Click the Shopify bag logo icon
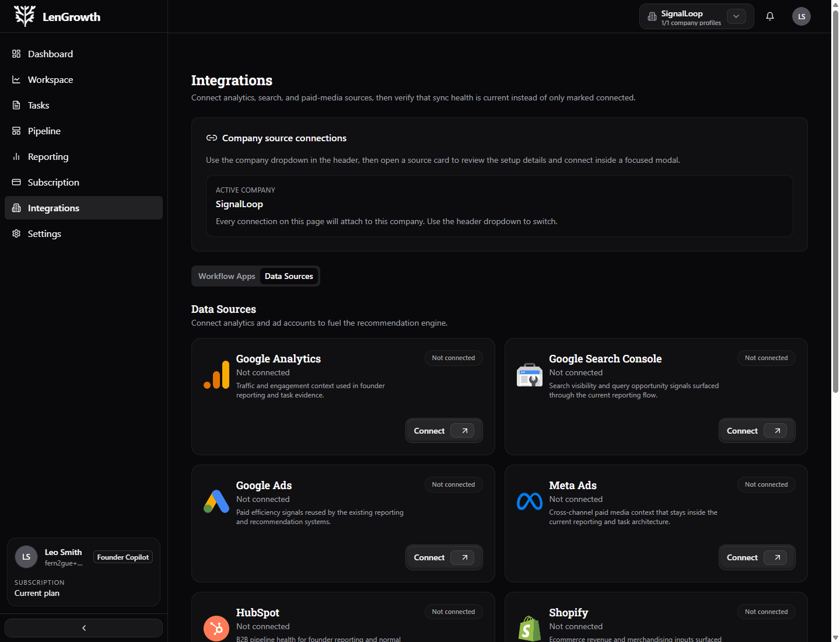 530,629
